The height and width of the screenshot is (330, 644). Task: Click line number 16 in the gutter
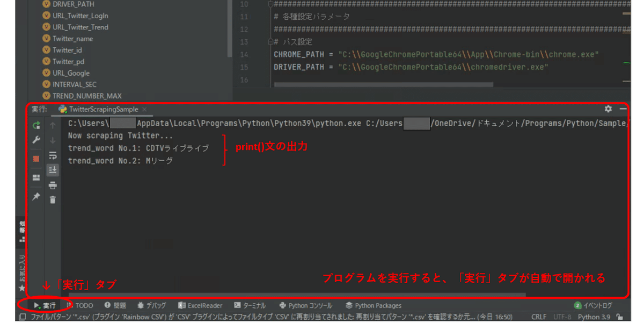pyautogui.click(x=244, y=80)
